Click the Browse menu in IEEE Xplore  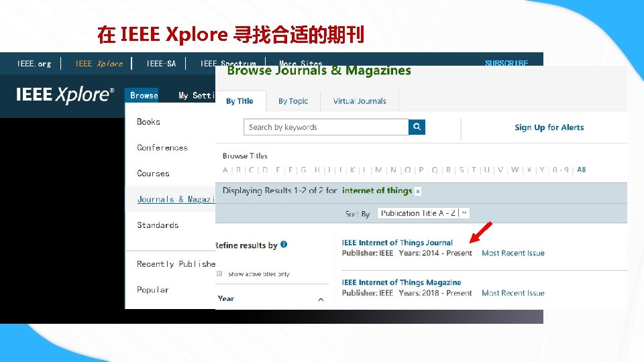[144, 95]
